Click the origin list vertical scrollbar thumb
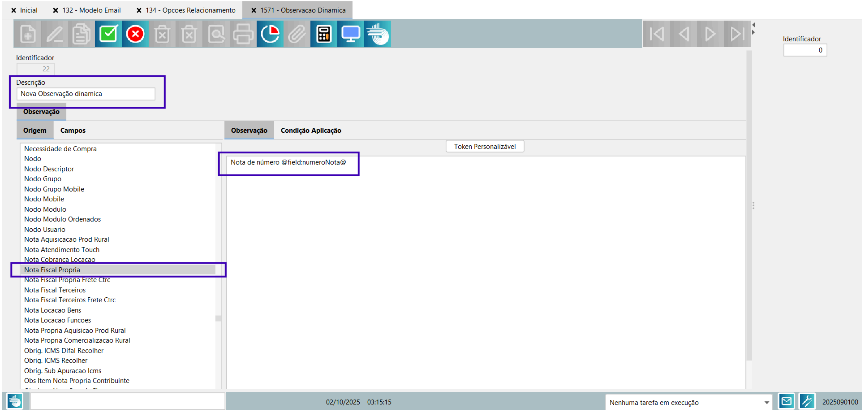This screenshot has width=868, height=410. pos(218,318)
